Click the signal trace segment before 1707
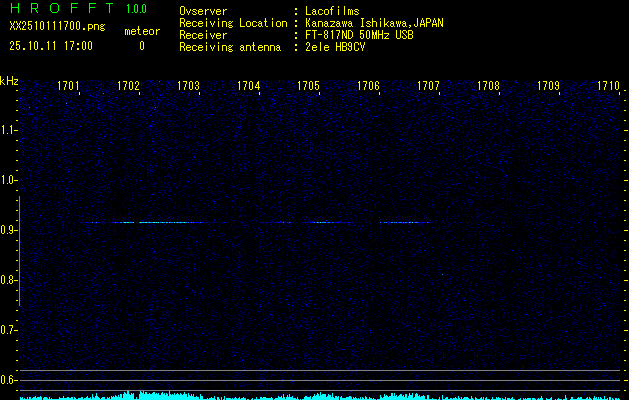The image size is (629, 400). pos(405,222)
